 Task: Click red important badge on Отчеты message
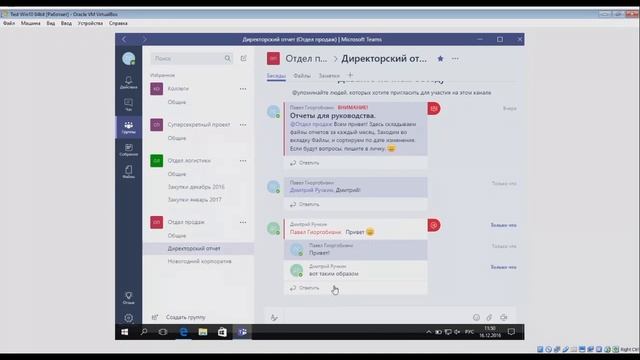click(x=434, y=108)
